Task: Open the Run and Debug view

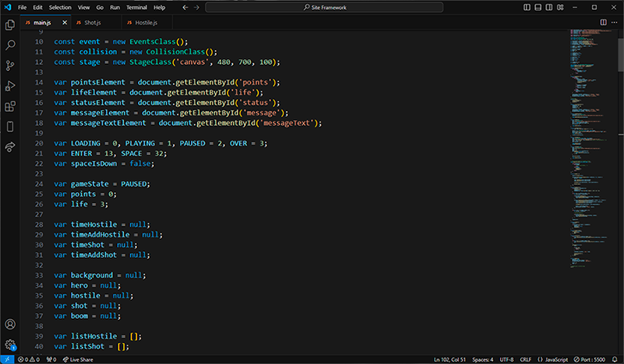Action: click(10, 86)
